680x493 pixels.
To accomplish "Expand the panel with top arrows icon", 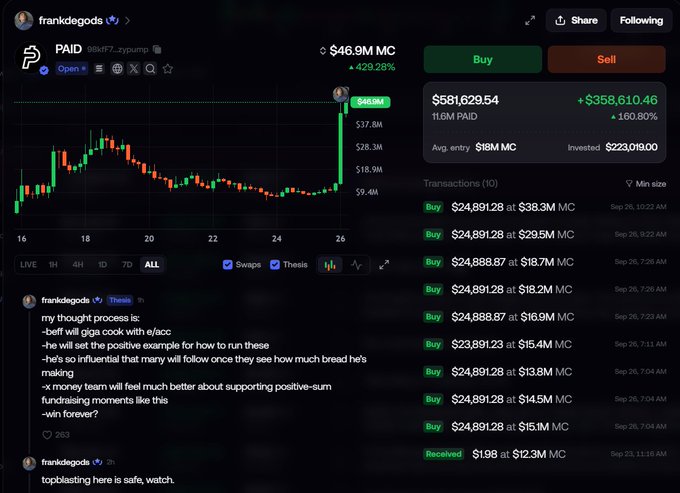I will pos(530,20).
